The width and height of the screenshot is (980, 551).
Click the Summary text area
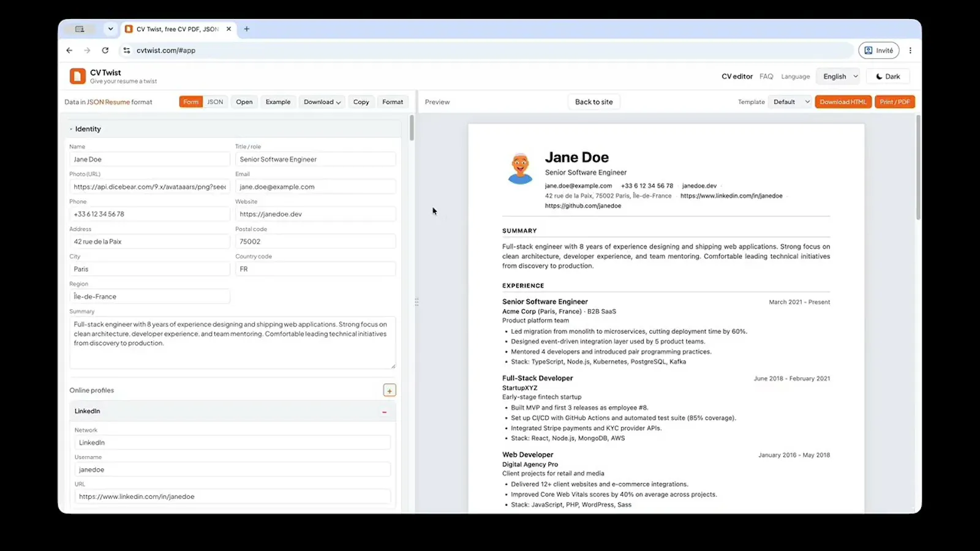(233, 343)
